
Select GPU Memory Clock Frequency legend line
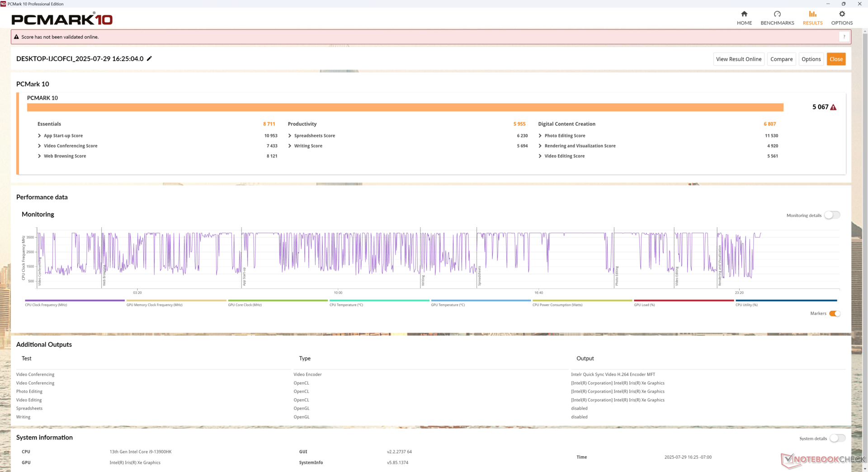coord(176,300)
